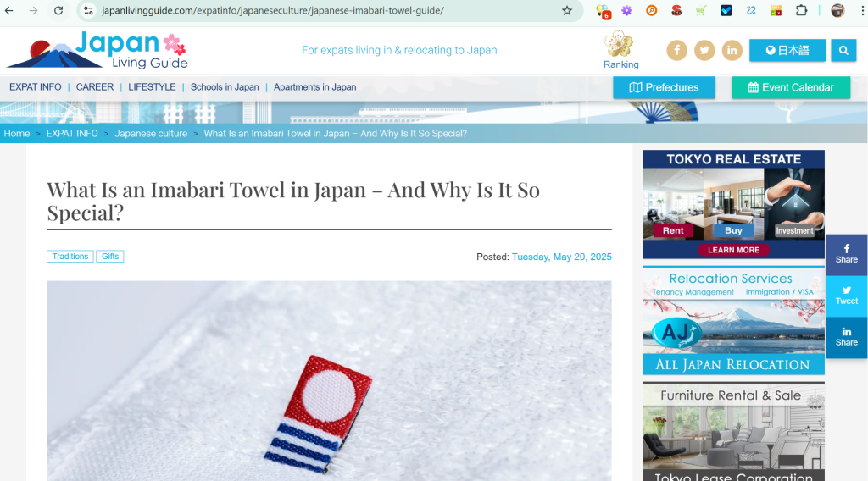
Task: Open the LinkedIn round icon in header
Action: pos(732,50)
